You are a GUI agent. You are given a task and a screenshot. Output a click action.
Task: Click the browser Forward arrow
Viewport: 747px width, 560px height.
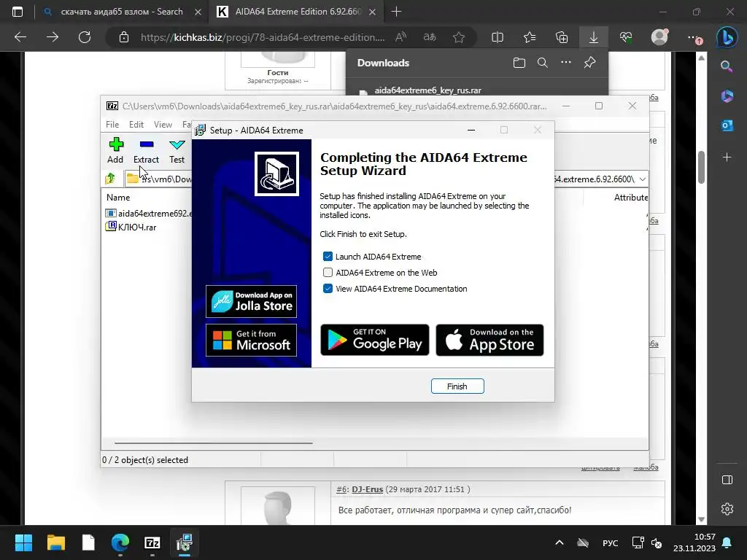[53, 37]
